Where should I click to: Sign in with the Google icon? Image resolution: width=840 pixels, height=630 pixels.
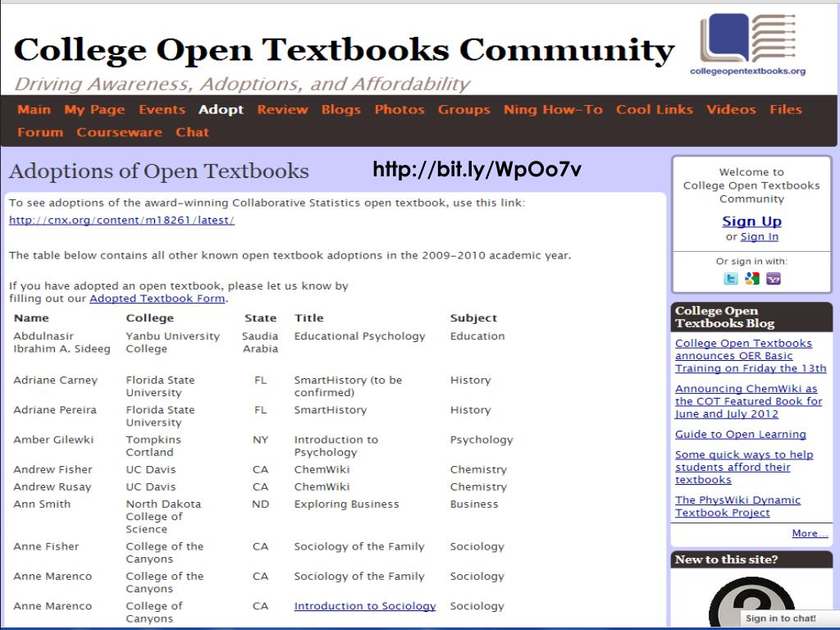[x=752, y=279]
